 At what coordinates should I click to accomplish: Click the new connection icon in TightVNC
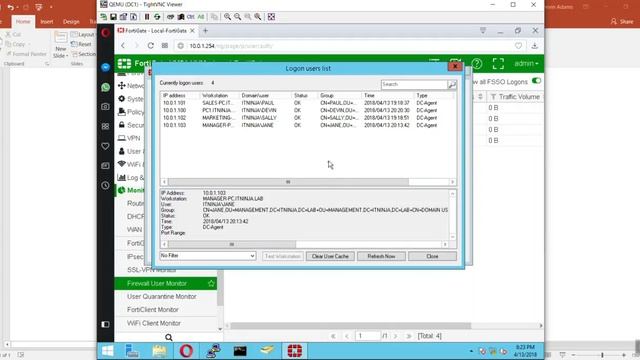tap(104, 17)
